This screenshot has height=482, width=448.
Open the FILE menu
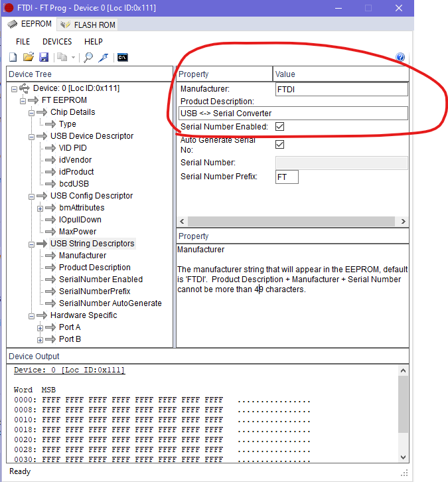(x=23, y=42)
